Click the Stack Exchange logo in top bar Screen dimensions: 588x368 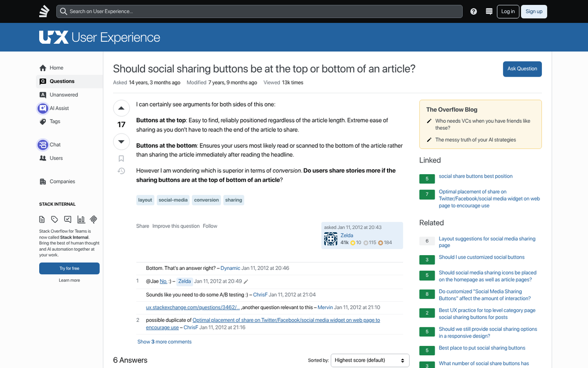pos(45,11)
